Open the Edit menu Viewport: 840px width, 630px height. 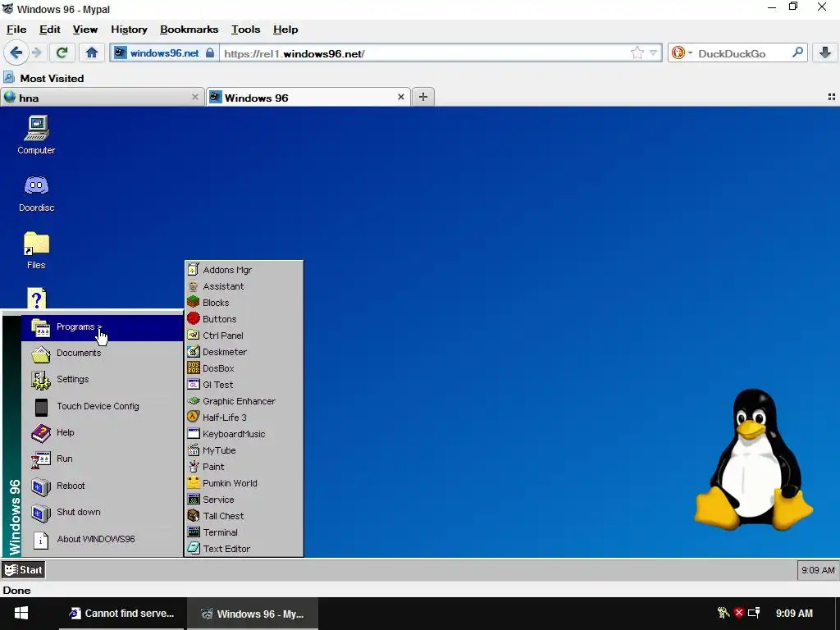pos(50,30)
